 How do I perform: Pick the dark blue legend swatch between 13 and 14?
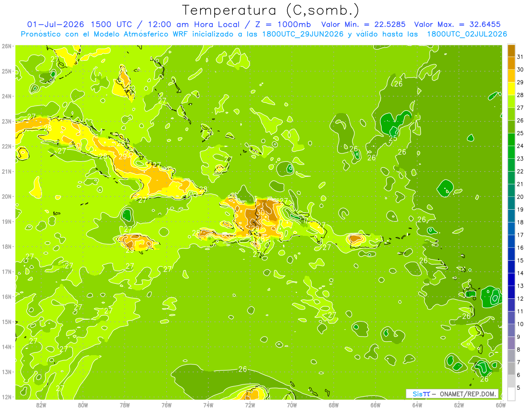pos(511,279)
